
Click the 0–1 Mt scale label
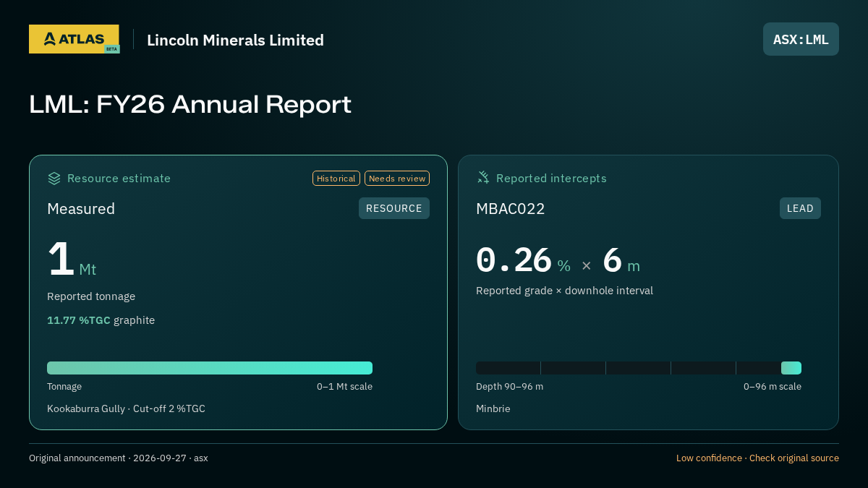pyautogui.click(x=344, y=387)
